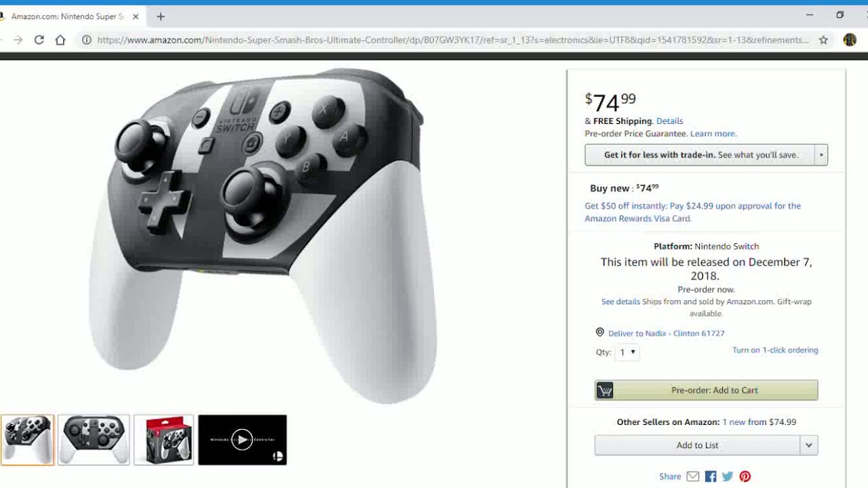The image size is (868, 488).
Task: Open Learn more about Price Guarantee
Action: (713, 134)
